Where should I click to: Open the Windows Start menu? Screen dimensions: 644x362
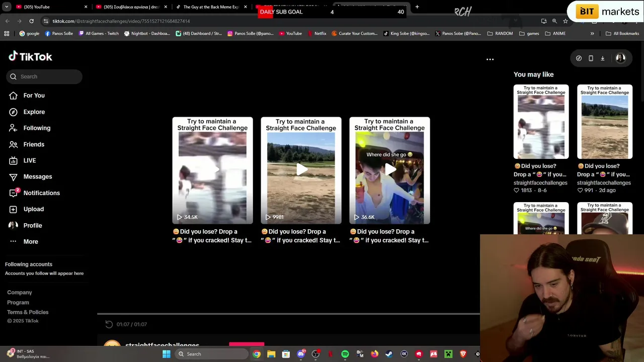click(167, 354)
